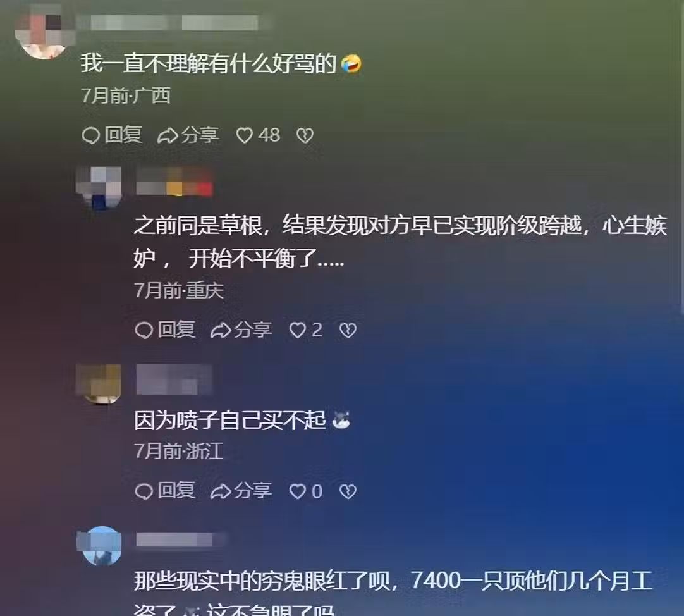Screen dimensions: 684x616
Task: Click the share arrow on Chongqing reply
Action: click(x=221, y=330)
